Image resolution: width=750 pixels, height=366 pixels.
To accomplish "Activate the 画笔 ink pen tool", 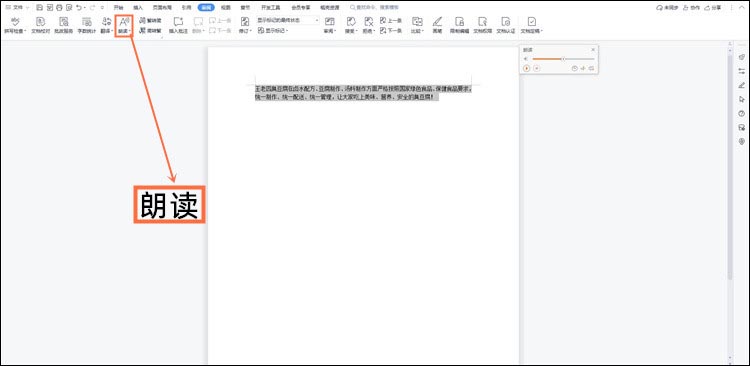I will tap(437, 25).
